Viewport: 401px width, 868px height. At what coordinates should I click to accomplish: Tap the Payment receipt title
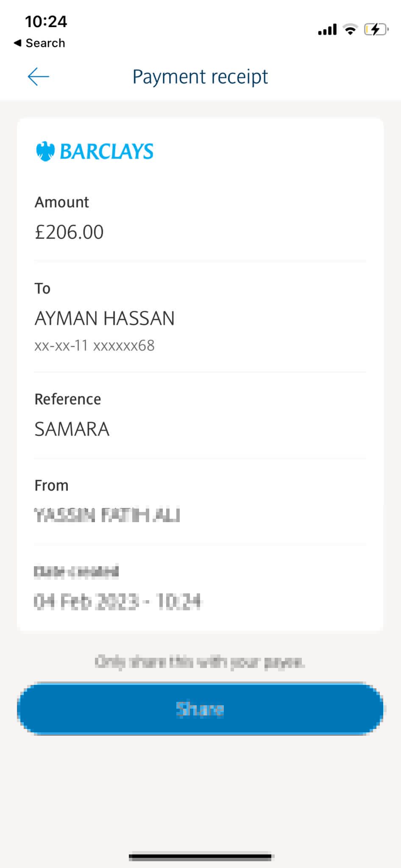200,77
